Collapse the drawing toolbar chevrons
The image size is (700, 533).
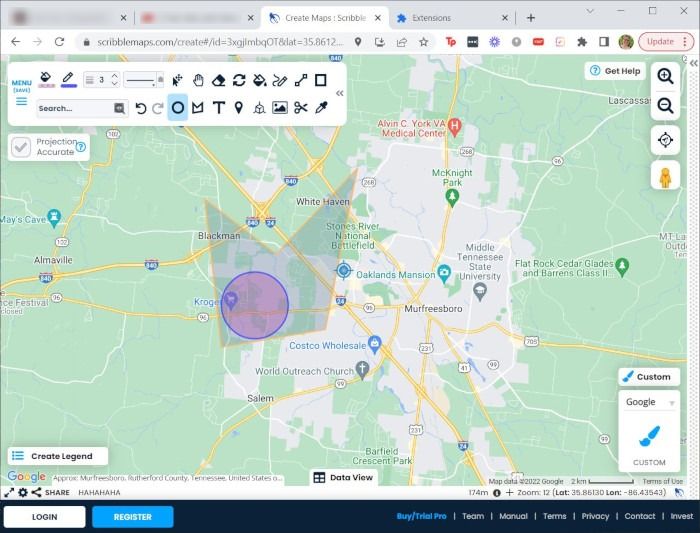340,93
